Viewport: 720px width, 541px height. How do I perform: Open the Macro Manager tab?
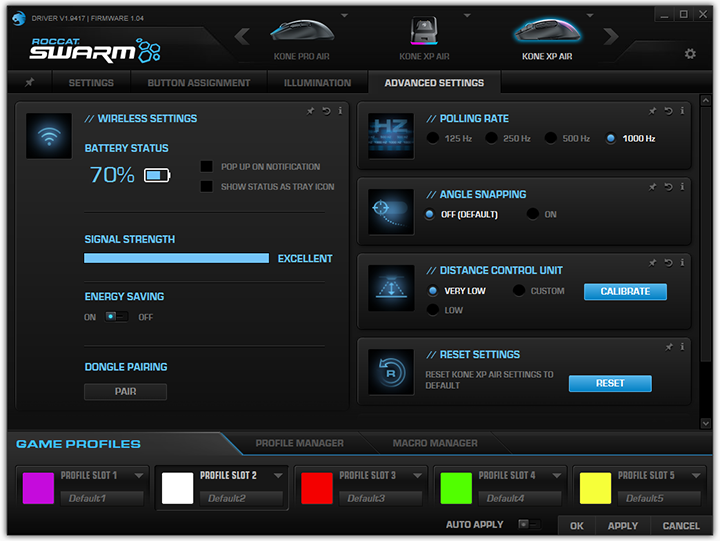click(434, 443)
